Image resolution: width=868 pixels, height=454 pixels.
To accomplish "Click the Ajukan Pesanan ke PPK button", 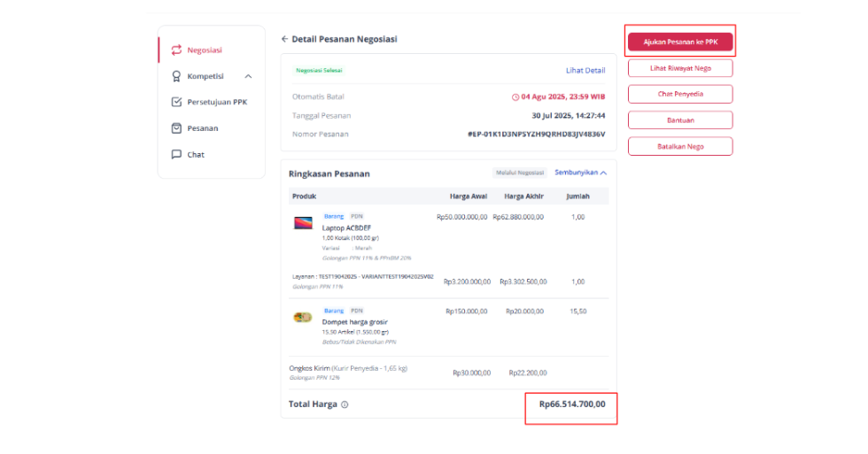I will click(680, 42).
